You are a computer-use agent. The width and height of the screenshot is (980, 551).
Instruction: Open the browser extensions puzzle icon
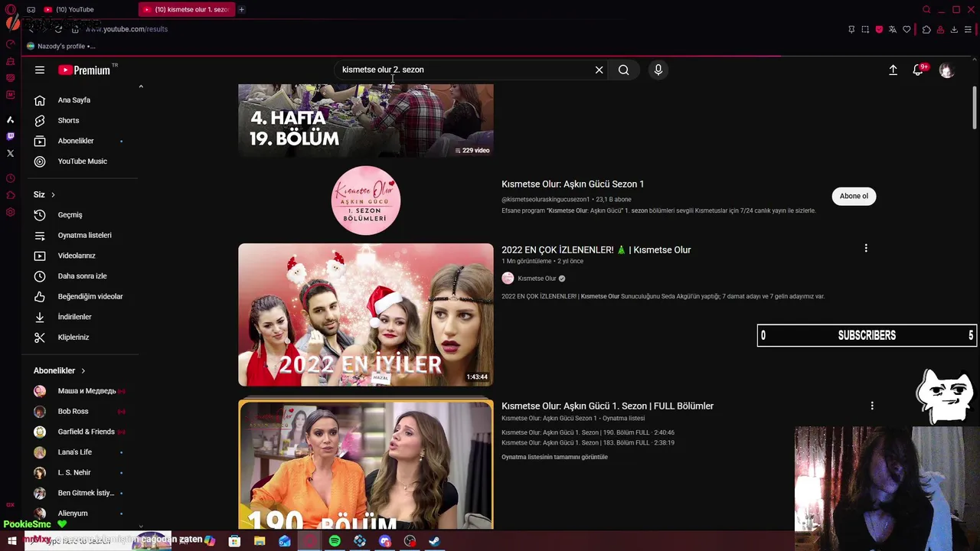pyautogui.click(x=926, y=29)
